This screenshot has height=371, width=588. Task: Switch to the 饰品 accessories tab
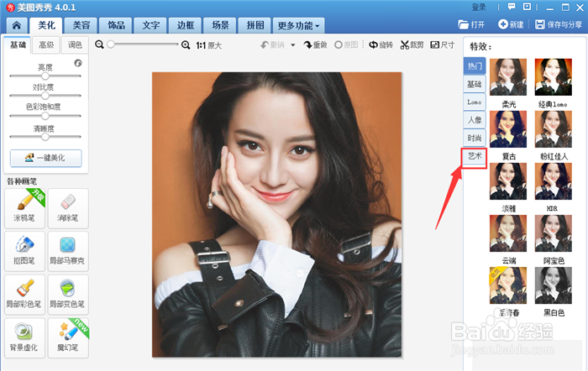[x=116, y=25]
